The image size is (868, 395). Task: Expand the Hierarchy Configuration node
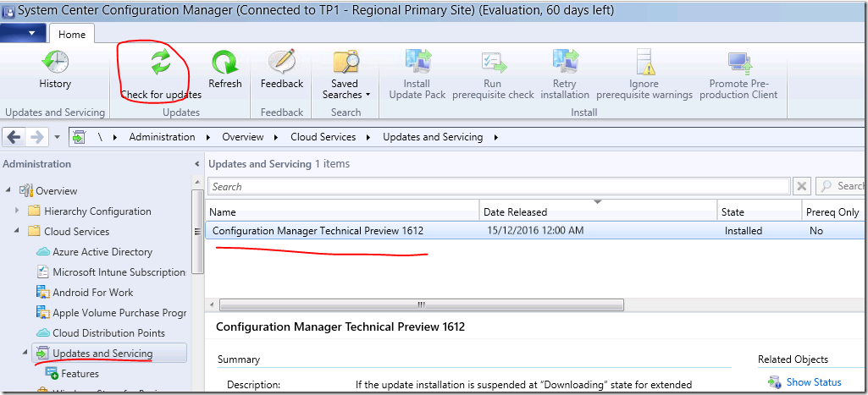(17, 211)
